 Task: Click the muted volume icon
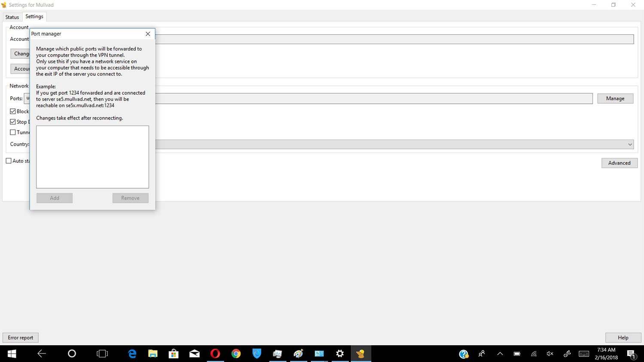click(550, 354)
